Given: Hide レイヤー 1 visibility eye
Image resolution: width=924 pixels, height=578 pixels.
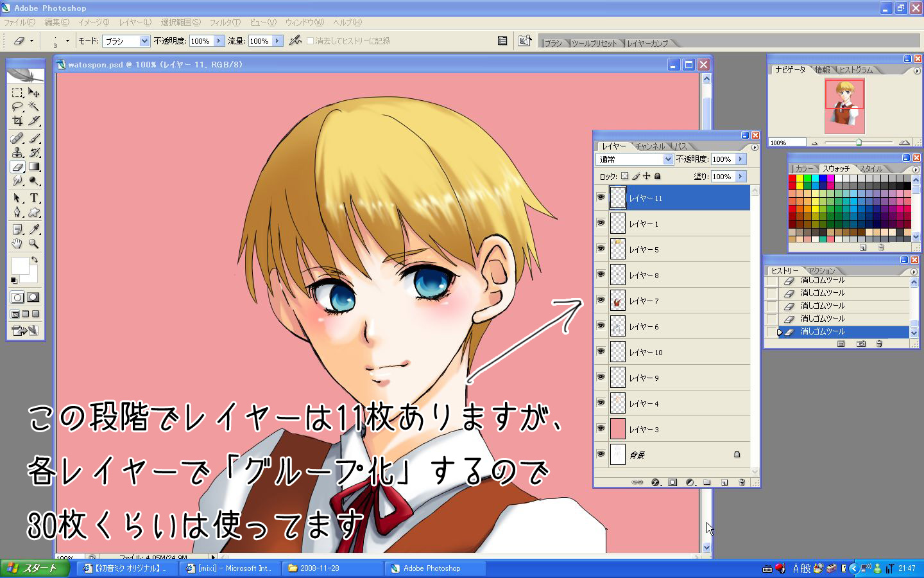Looking at the screenshot, I should 601,223.
